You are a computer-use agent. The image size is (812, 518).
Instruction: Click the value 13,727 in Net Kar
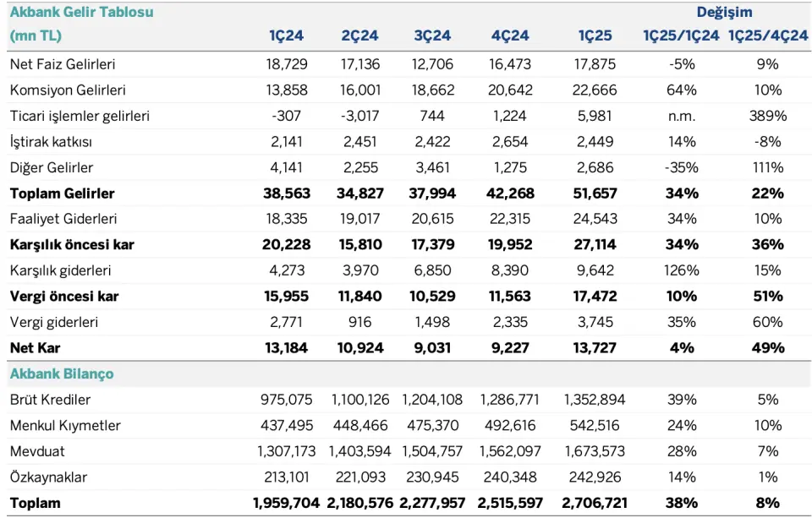pos(595,348)
